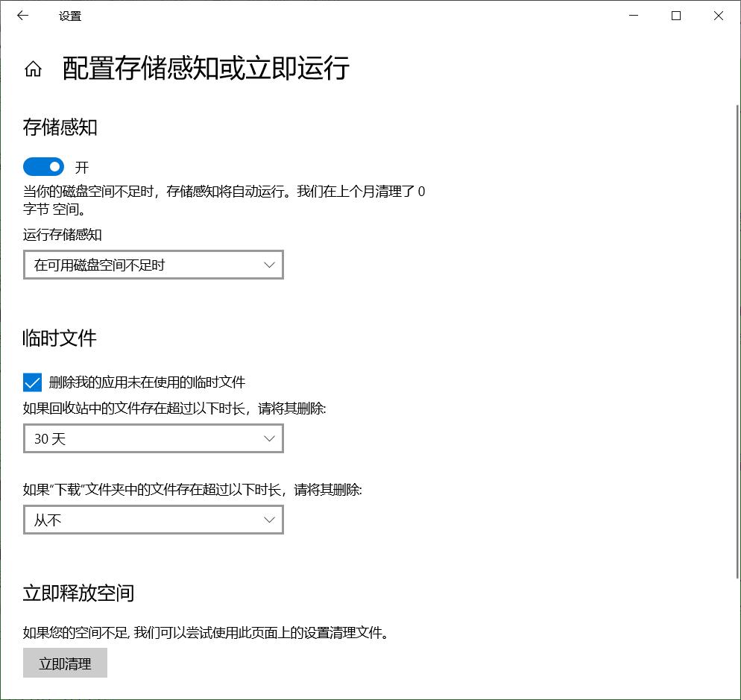Click the chevron on the 在可用磁盘空间不足时 box

pos(269,264)
